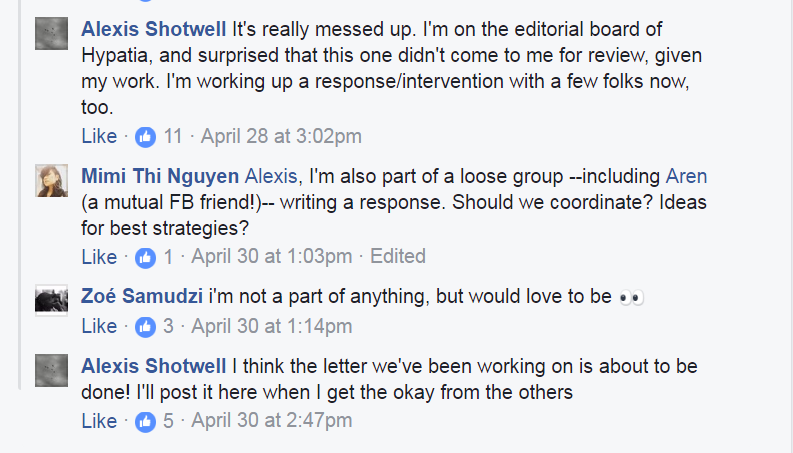Visit Zoé Samudzi's profile via name
This screenshot has height=453, width=793.
click(141, 298)
